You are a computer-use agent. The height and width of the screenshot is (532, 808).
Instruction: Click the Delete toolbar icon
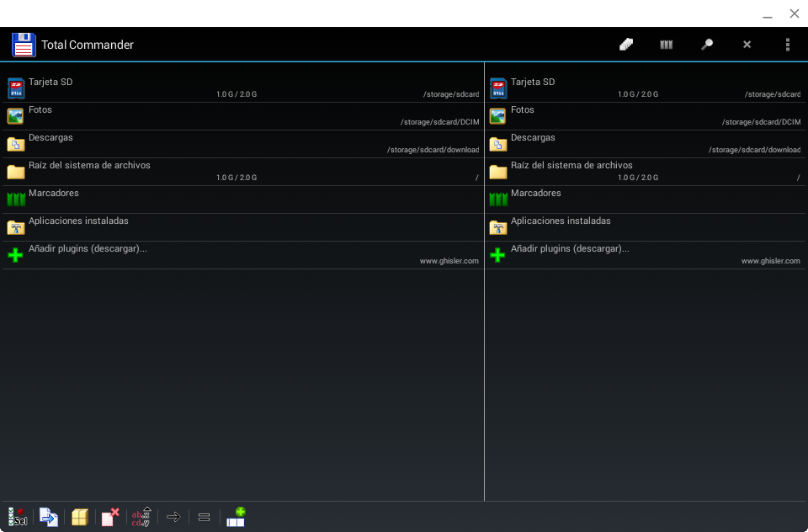(110, 517)
